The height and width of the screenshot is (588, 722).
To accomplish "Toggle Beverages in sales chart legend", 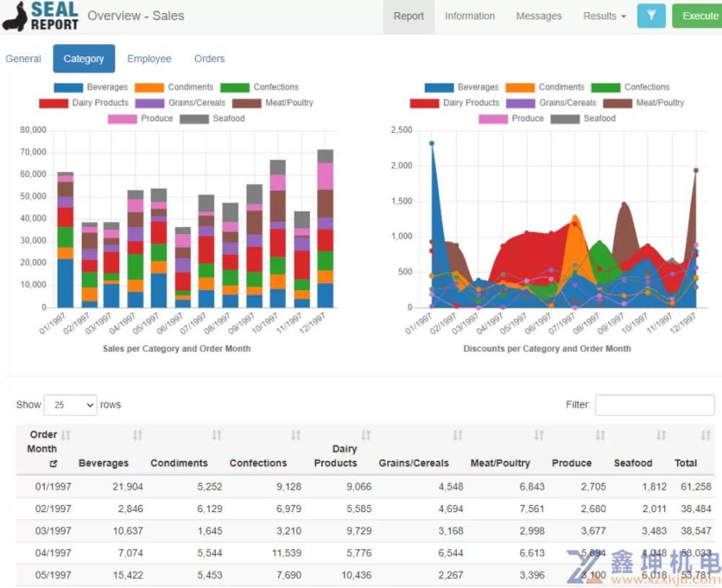I will pos(91,87).
